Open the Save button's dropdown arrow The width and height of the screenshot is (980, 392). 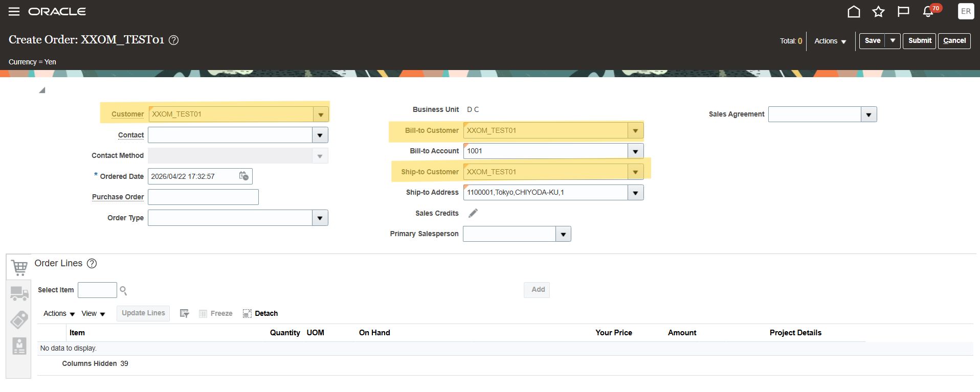pyautogui.click(x=893, y=41)
